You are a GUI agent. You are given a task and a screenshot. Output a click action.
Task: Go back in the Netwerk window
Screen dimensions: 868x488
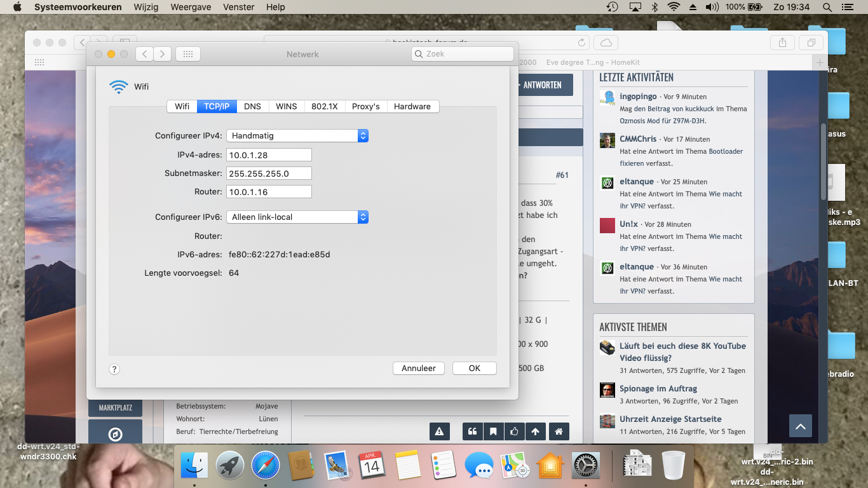(145, 54)
